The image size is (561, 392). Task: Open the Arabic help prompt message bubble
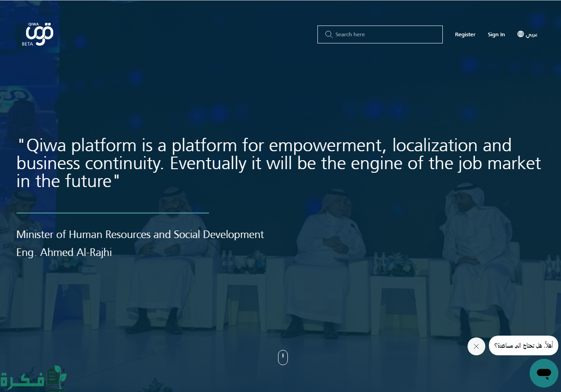tap(523, 345)
